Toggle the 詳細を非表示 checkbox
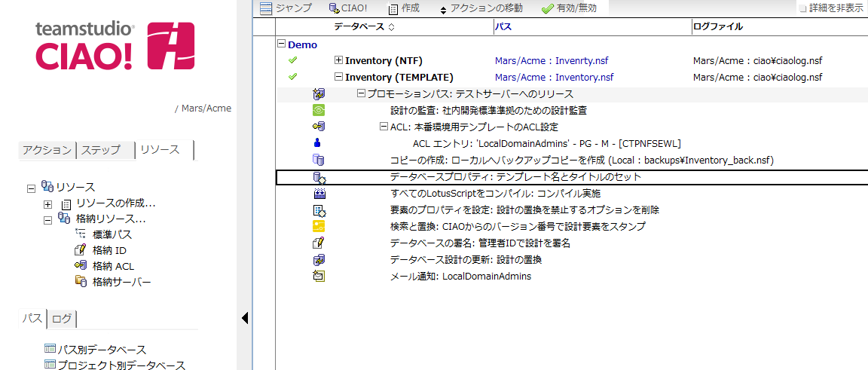 pyautogui.click(x=802, y=8)
